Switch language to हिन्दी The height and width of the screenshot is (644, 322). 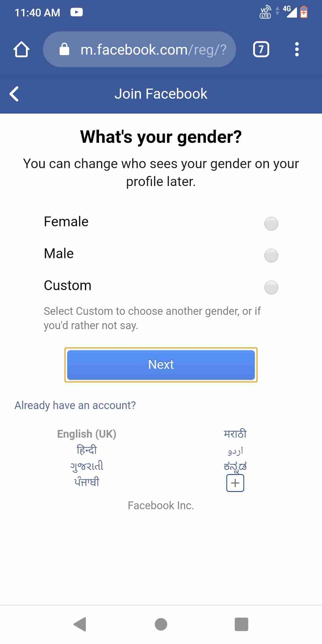(87, 450)
